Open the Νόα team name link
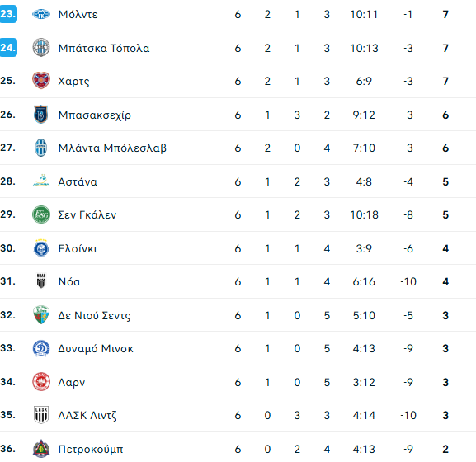 [69, 281]
